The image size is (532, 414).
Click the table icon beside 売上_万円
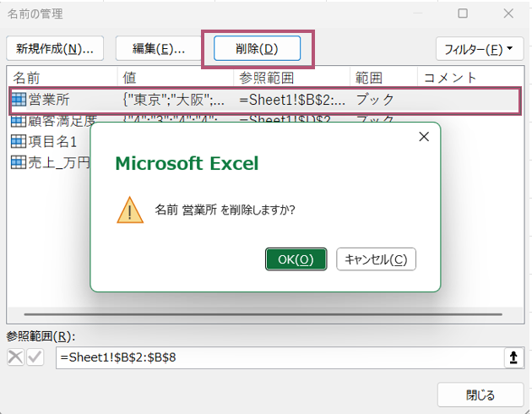(x=19, y=162)
